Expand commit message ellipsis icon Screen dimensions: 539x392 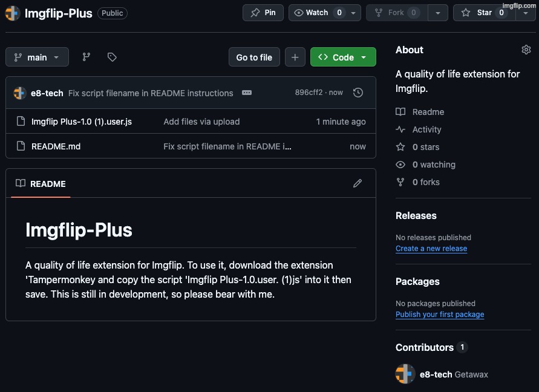[246, 93]
